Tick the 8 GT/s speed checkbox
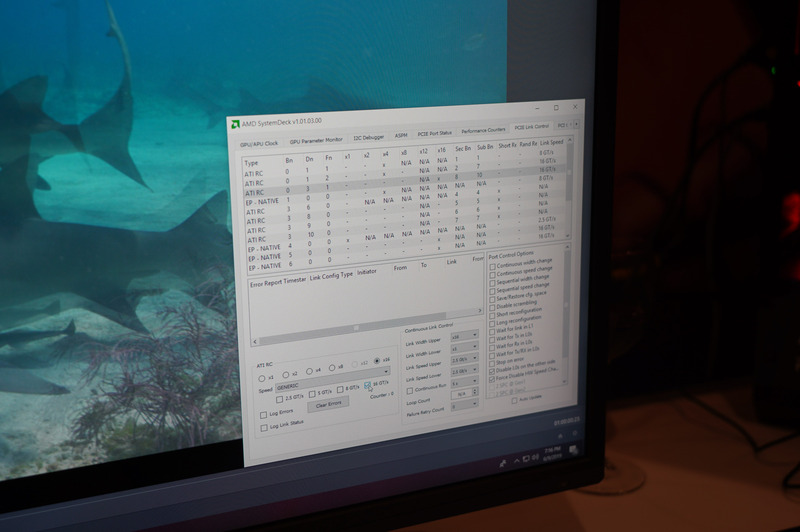This screenshot has height=532, width=800. (340, 390)
